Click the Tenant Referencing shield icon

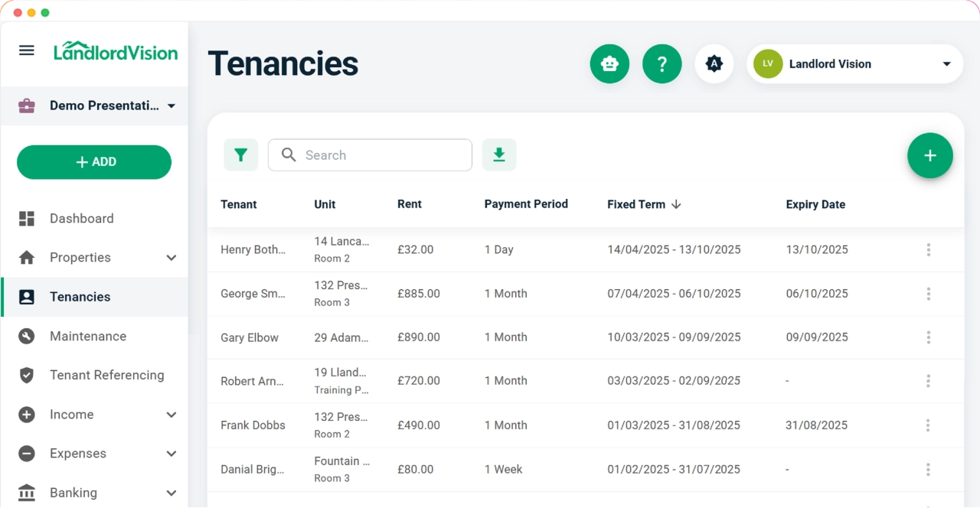[26, 375]
